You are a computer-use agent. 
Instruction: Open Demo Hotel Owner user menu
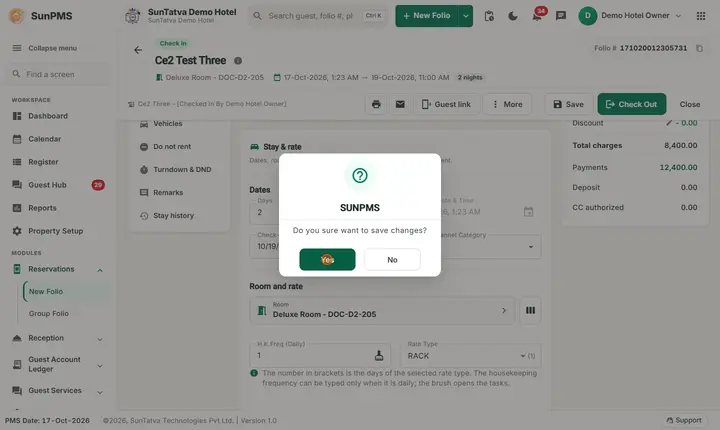tap(630, 16)
